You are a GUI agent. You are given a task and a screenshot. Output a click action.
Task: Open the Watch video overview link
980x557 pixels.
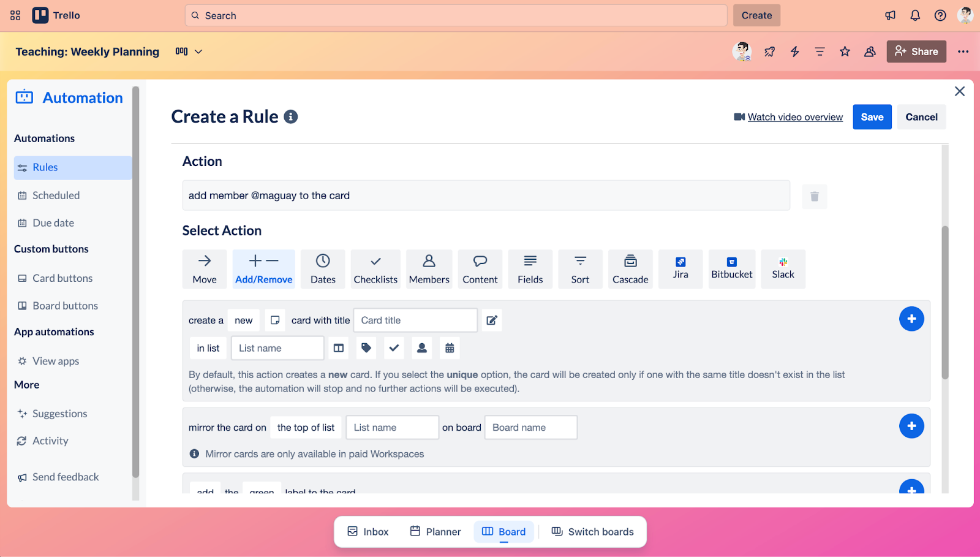tap(794, 116)
